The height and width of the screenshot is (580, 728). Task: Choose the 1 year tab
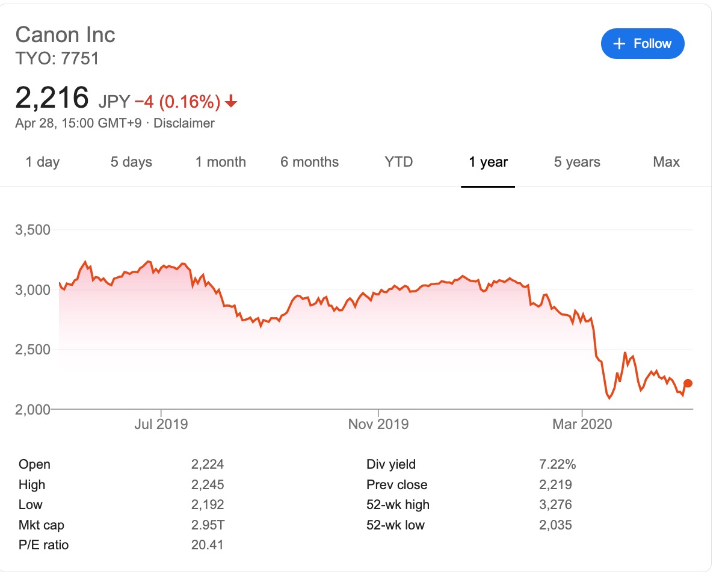[x=488, y=162]
